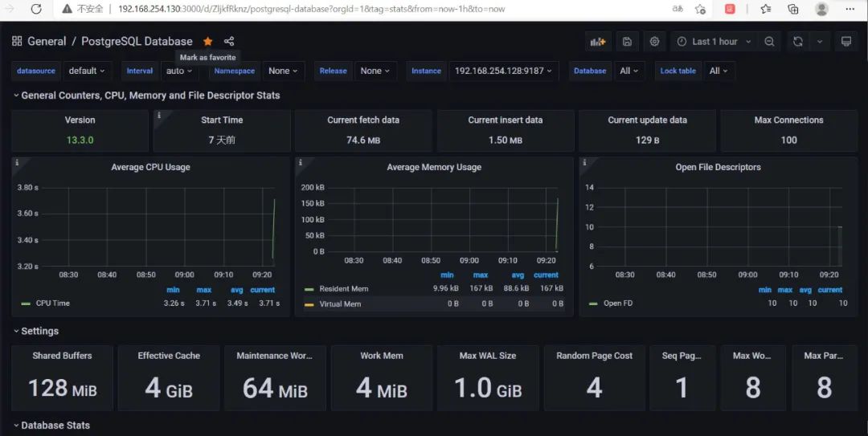This screenshot has height=436, width=868.
Task: Click the address bar URL
Action: pos(311,9)
